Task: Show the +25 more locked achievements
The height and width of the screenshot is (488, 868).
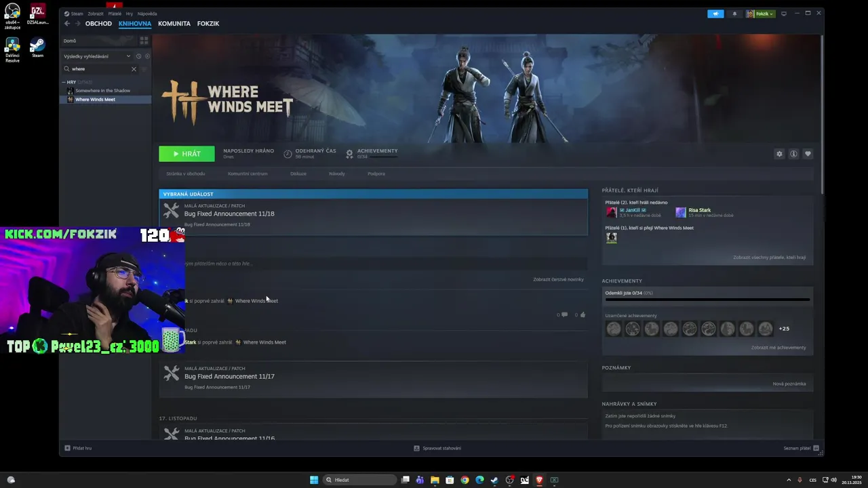Action: (784, 329)
